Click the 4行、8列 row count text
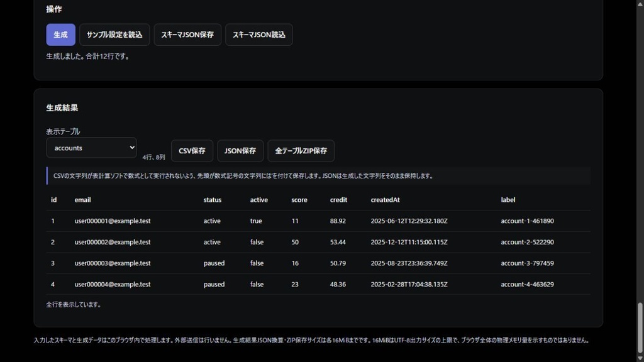Image resolution: width=644 pixels, height=362 pixels. coord(153,157)
